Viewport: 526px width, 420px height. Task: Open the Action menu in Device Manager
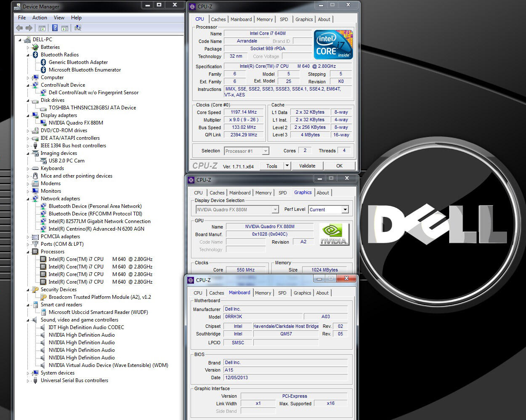40,18
